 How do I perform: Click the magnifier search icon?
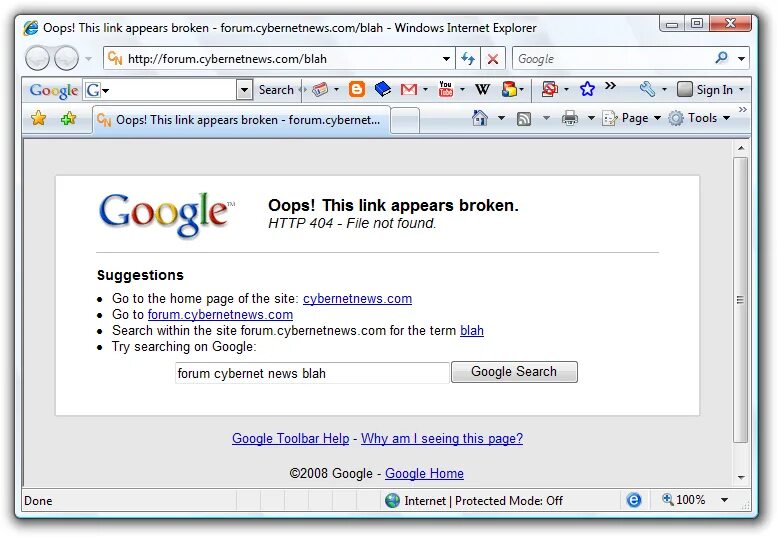pos(722,58)
